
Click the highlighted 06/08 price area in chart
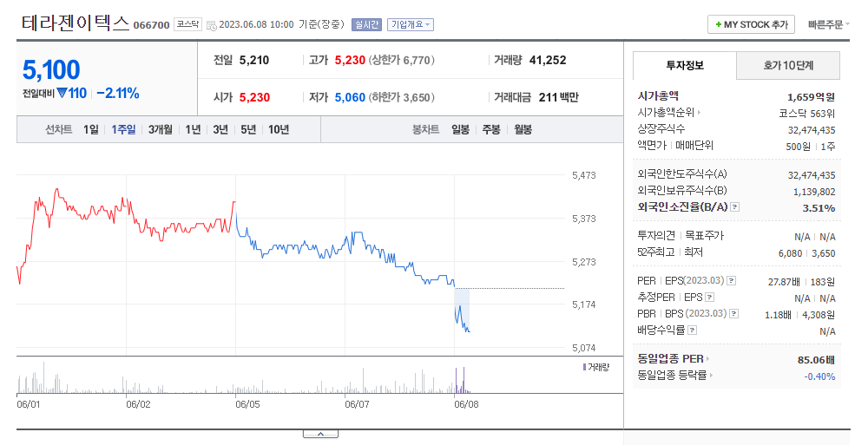tap(462, 310)
